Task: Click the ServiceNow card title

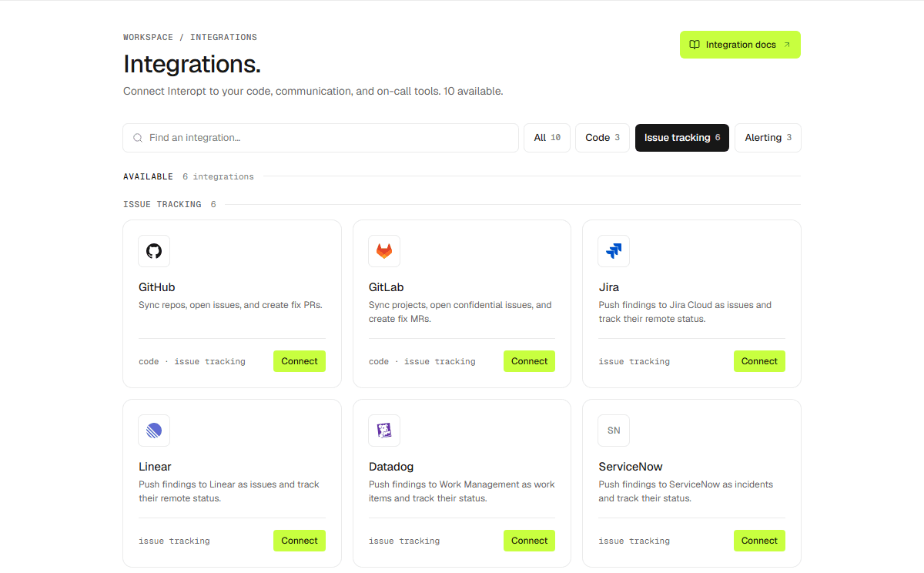Action: [x=631, y=467]
